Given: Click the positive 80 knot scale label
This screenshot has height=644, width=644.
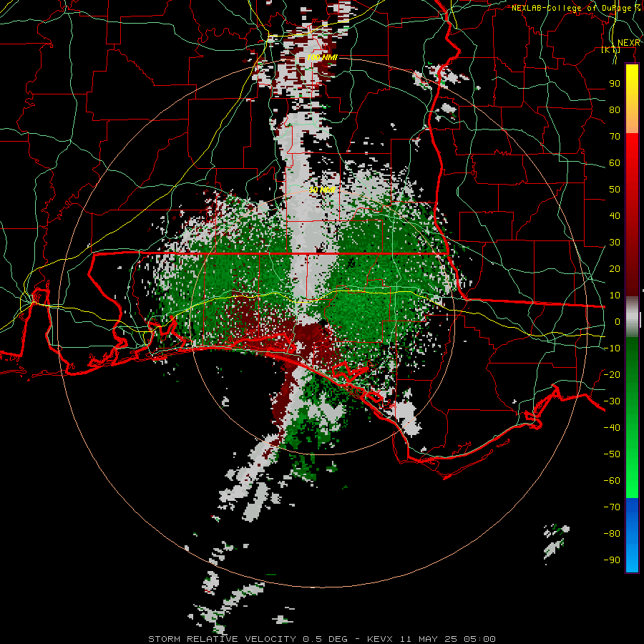Looking at the screenshot, I should (x=615, y=109).
